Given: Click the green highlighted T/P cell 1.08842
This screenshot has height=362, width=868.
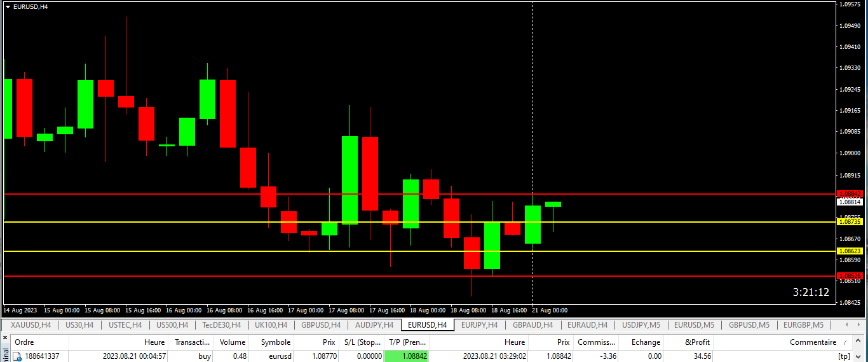Looking at the screenshot, I should pyautogui.click(x=407, y=357).
